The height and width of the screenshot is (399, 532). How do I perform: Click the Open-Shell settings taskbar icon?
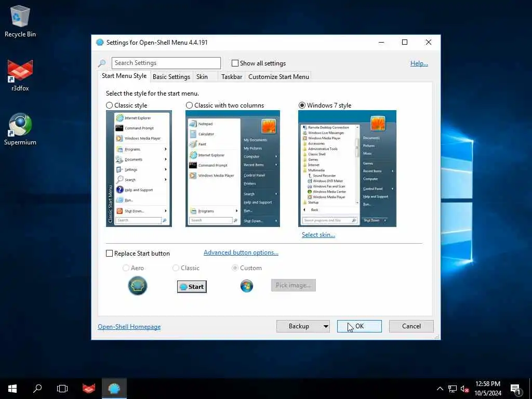click(114, 389)
